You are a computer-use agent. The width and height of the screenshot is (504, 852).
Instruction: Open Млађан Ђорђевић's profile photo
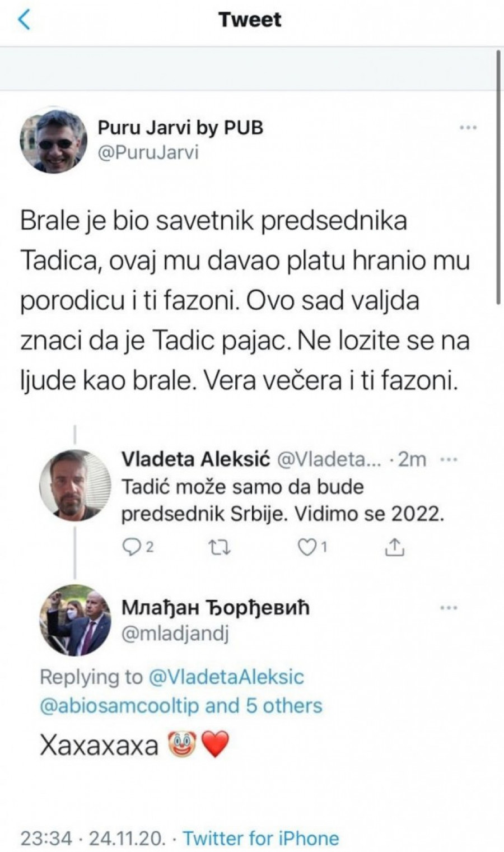coord(75,621)
